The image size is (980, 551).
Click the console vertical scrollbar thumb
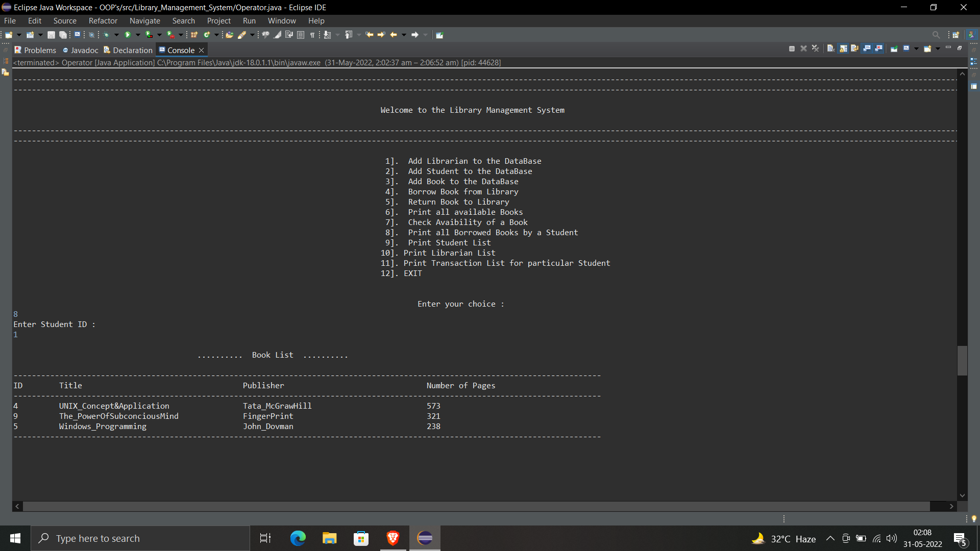[962, 360]
